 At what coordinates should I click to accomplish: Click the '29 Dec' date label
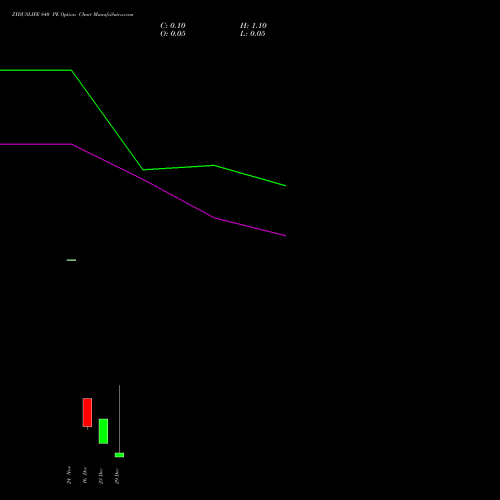pos(117,476)
